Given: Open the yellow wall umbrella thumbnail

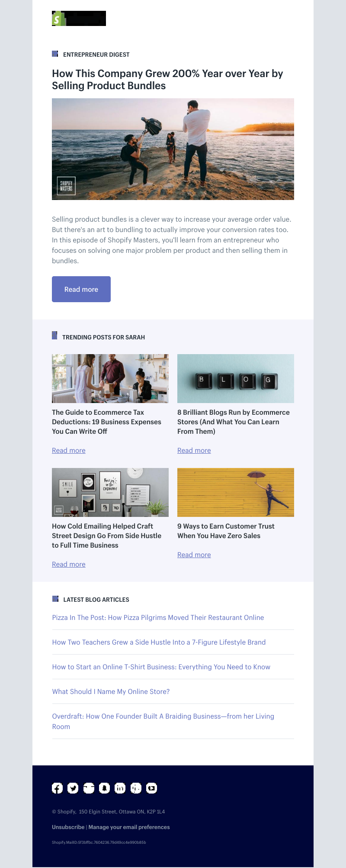Looking at the screenshot, I should tap(236, 492).
